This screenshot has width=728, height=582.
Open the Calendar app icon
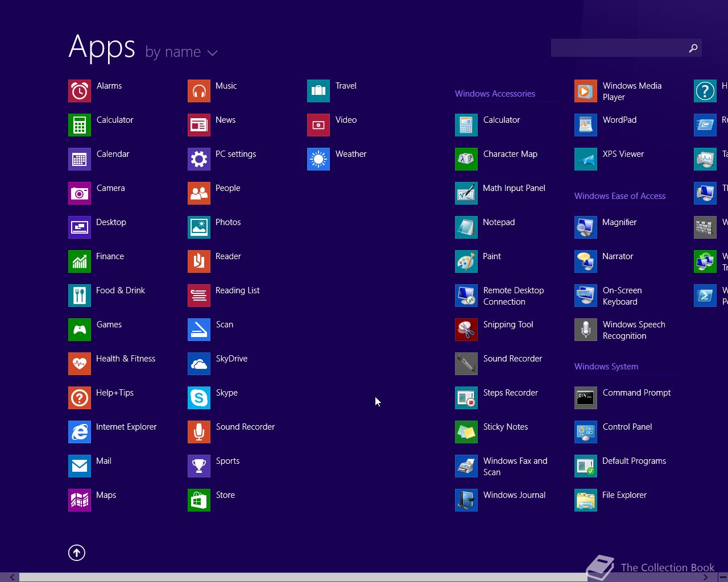tap(80, 159)
